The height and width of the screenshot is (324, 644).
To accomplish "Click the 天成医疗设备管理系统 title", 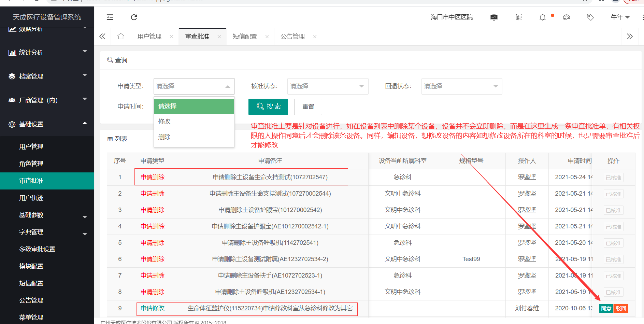I will pos(47,17).
